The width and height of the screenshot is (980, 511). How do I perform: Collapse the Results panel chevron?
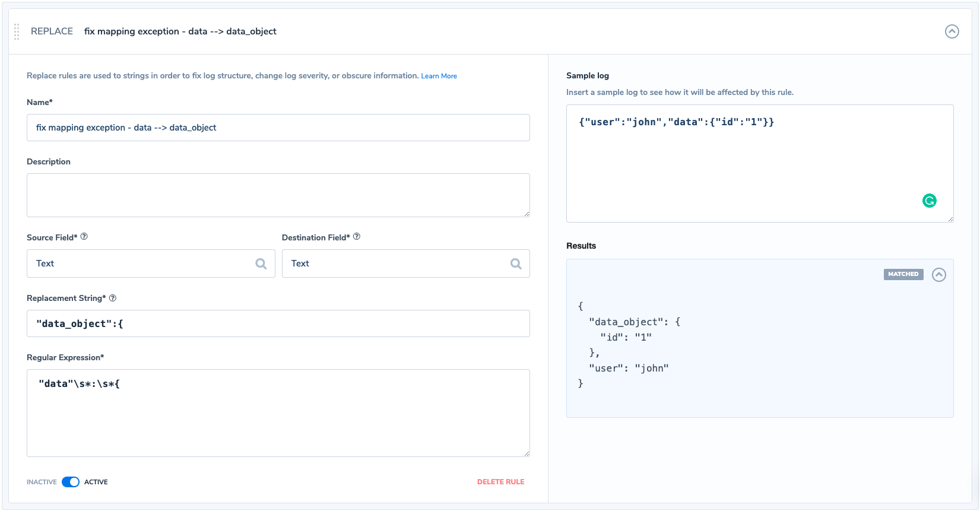pos(939,275)
